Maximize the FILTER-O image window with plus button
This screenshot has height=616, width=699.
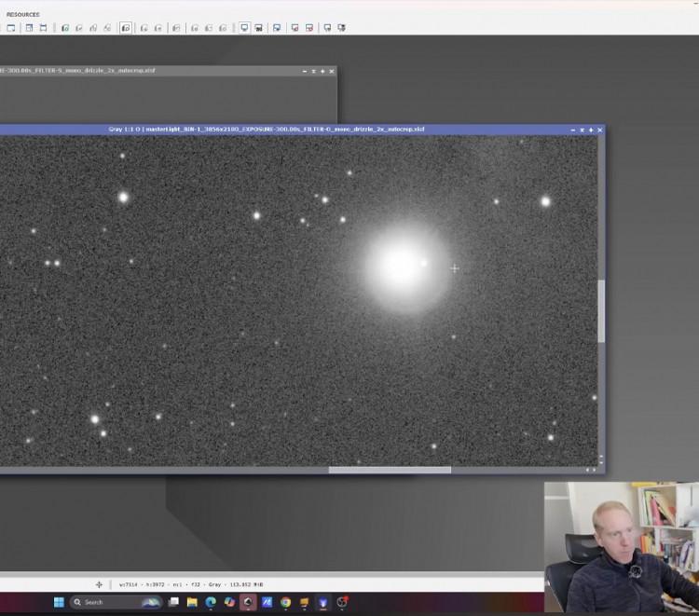591,130
